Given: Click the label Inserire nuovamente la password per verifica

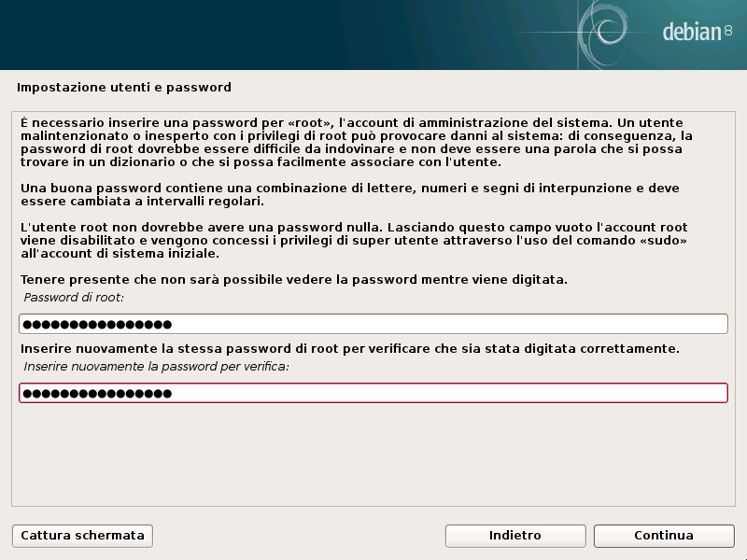Looking at the screenshot, I should click(149, 368).
